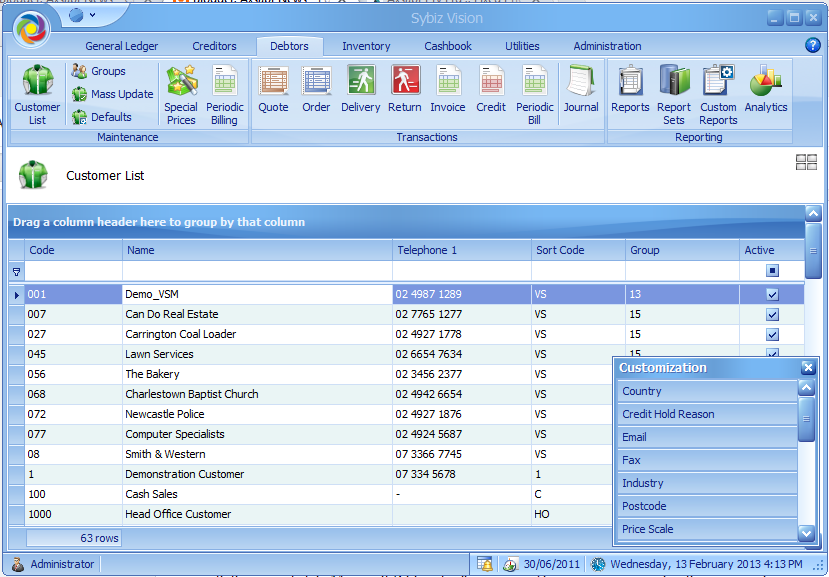Open the Journal transaction
The height and width of the screenshot is (577, 829).
click(581, 89)
